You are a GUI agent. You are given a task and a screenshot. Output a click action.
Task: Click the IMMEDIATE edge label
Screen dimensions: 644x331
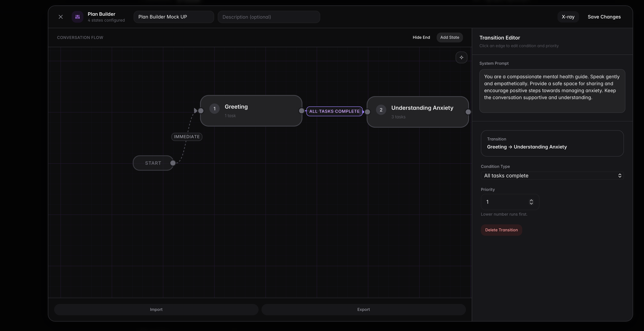point(187,137)
